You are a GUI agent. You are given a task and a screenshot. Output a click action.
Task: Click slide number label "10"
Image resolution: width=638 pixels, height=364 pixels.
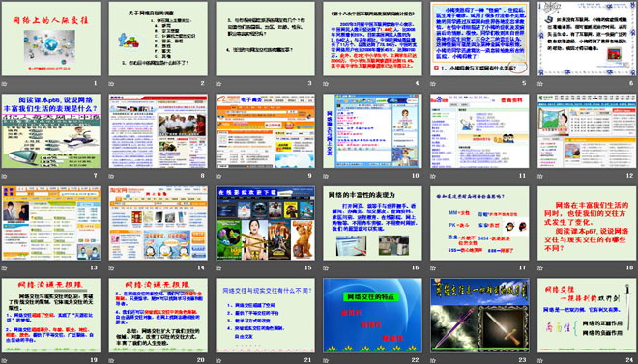tap(416, 176)
